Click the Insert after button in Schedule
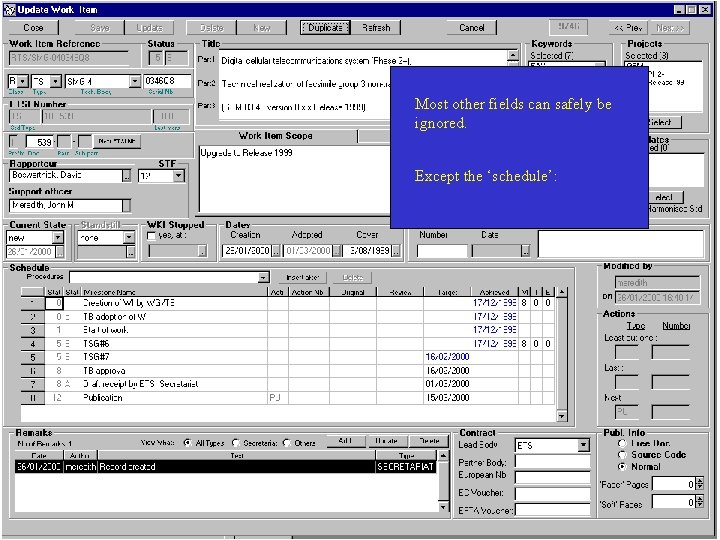This screenshot has height=540, width=720. 302,277
